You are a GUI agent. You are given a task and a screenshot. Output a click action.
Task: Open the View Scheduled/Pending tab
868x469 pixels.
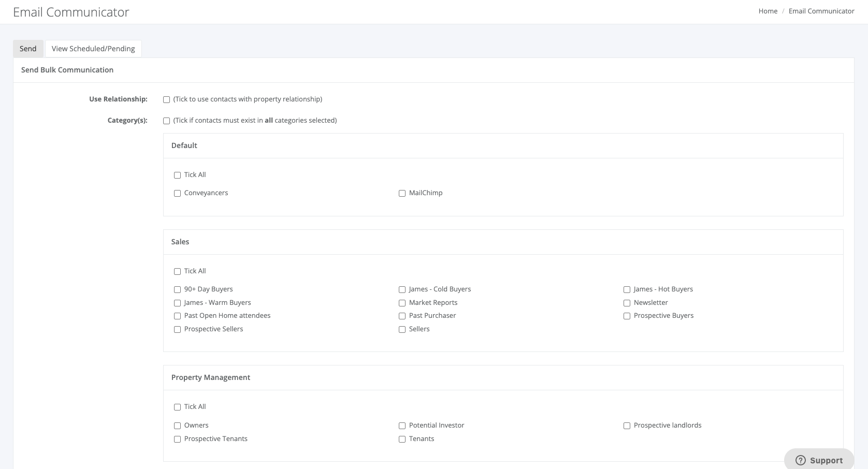click(93, 49)
